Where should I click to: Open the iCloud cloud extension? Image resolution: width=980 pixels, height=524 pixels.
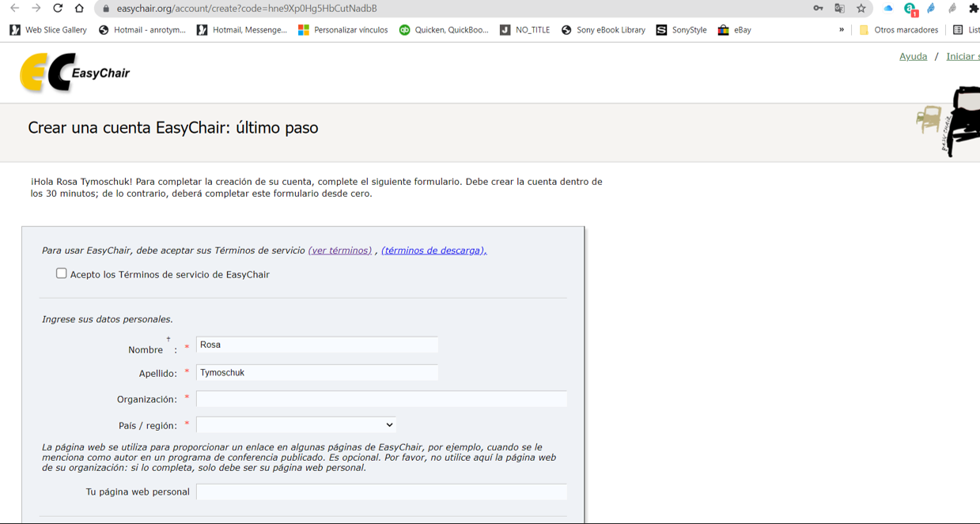[888, 9]
